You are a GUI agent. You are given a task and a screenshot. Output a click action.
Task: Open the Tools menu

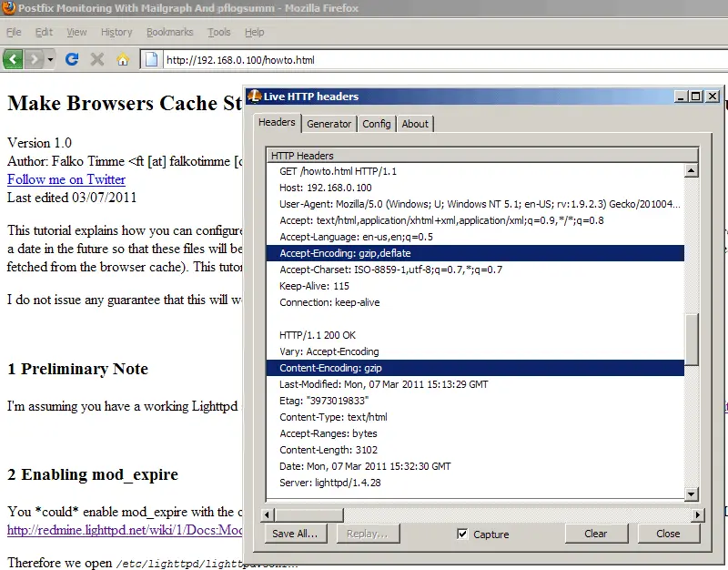point(219,32)
